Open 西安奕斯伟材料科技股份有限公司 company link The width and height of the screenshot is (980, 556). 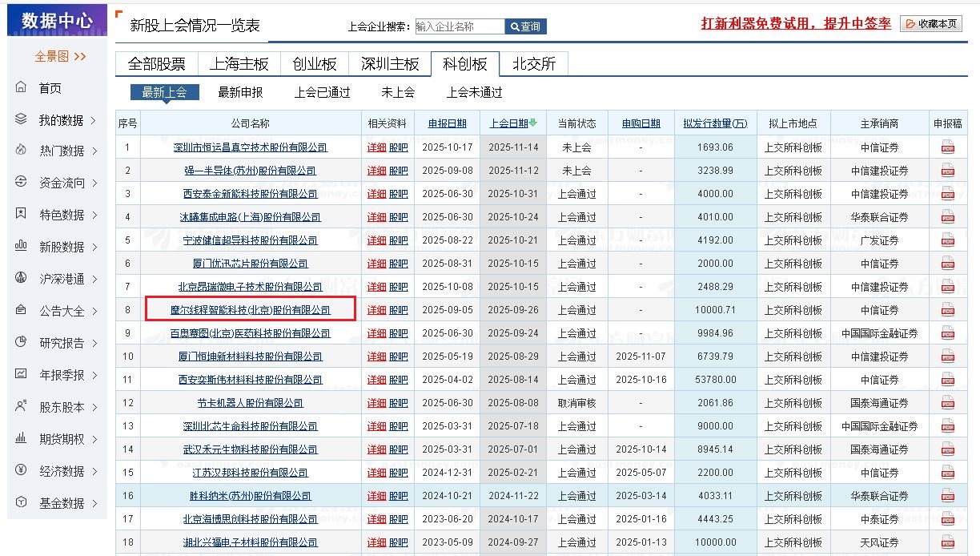pyautogui.click(x=251, y=380)
